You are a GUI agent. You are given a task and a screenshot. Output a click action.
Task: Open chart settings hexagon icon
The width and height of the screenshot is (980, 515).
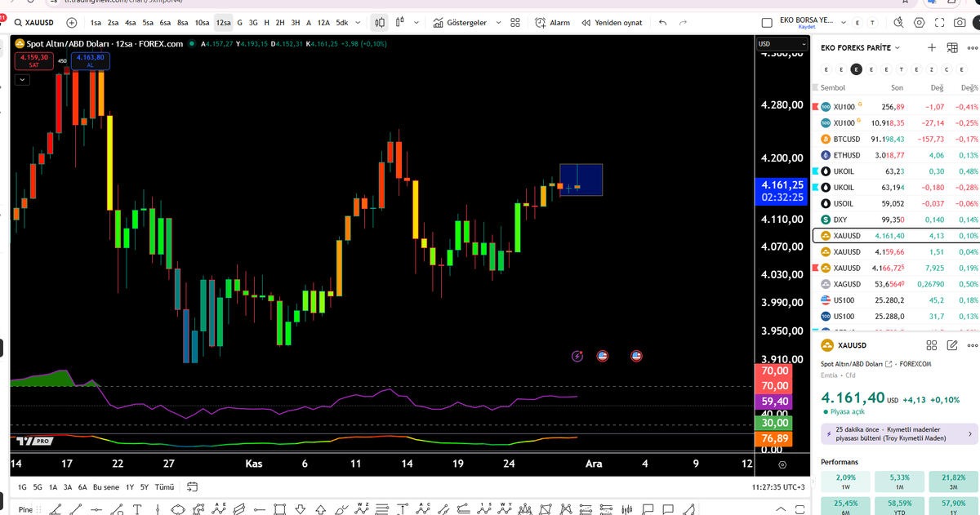point(920,23)
